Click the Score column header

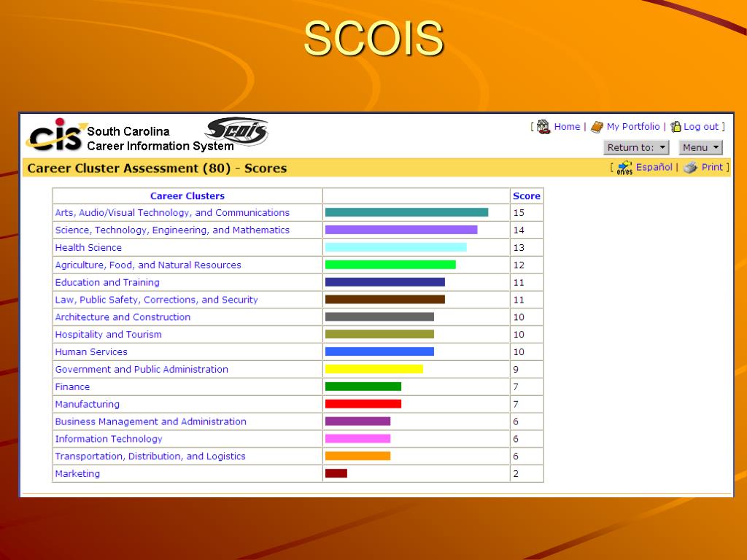[x=527, y=195]
